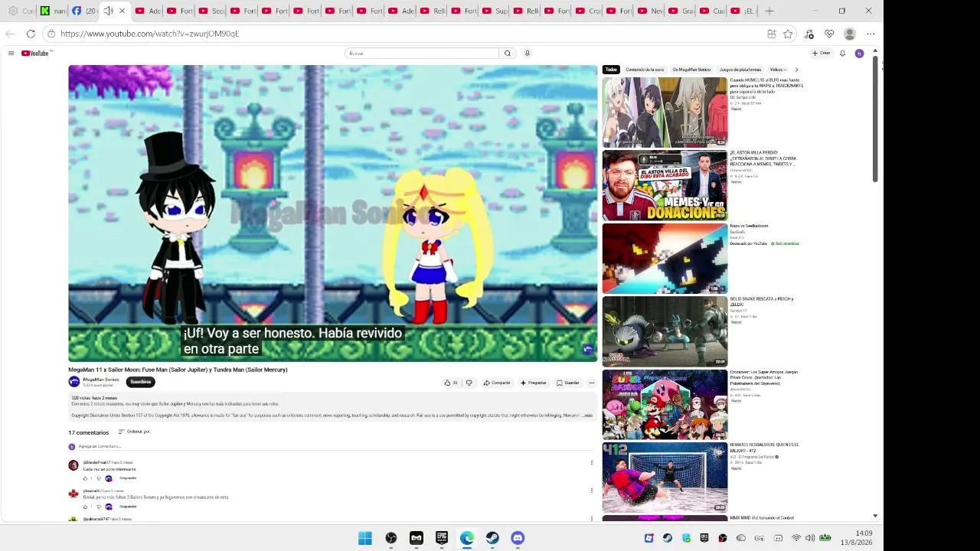Save the video with 'Guardar'
Viewport: 980px width, 551px height.
click(x=568, y=383)
